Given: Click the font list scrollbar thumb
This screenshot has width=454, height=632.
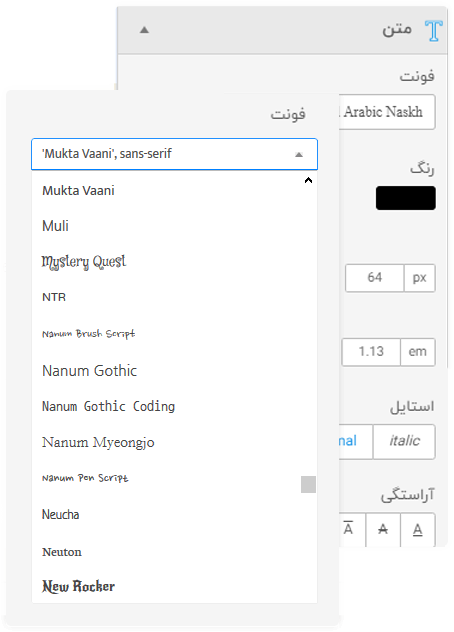Looking at the screenshot, I should click(308, 484).
